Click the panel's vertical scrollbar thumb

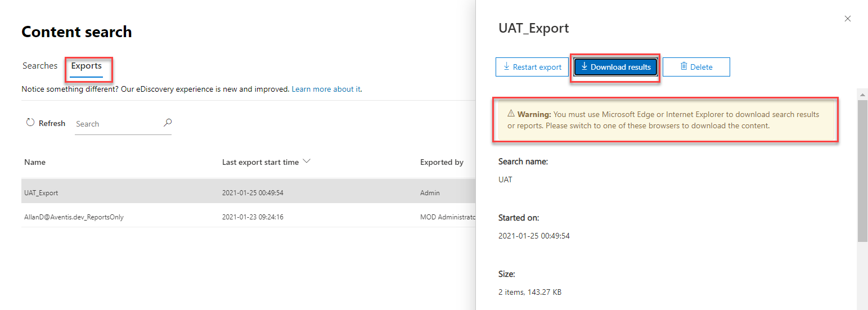tap(862, 172)
